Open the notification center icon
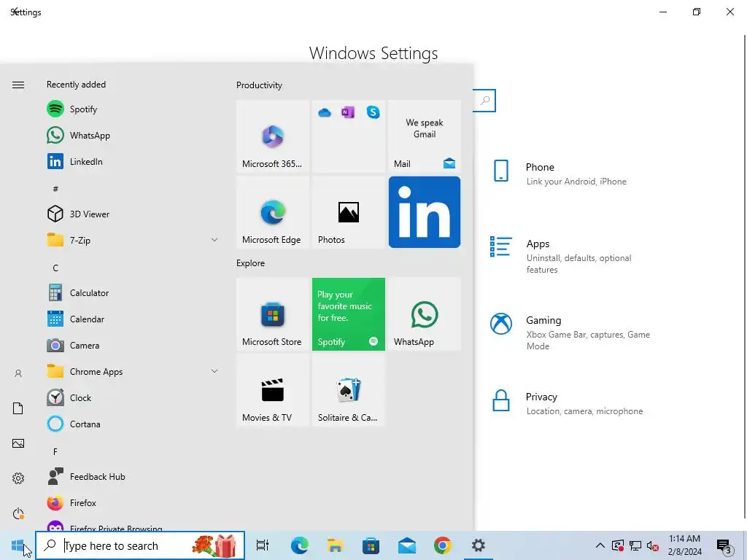747x560 pixels. pyautogui.click(x=724, y=545)
